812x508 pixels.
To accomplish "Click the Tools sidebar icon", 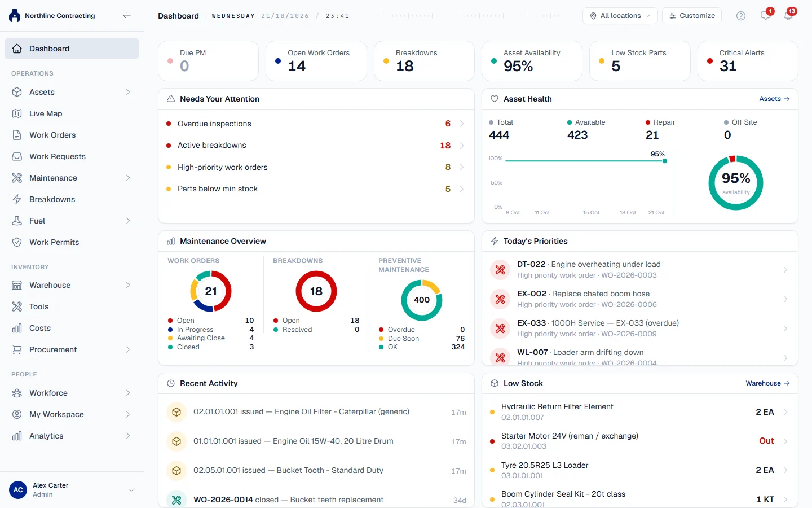I will click(17, 306).
